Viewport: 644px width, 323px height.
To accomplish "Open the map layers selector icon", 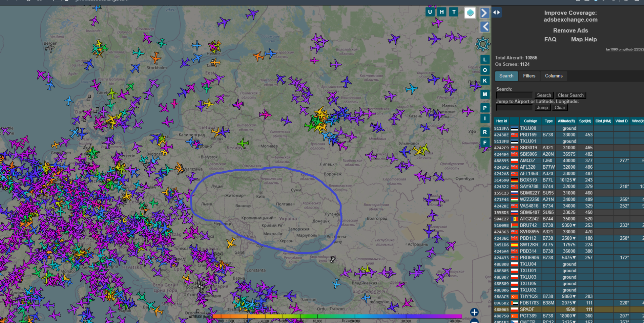I will click(x=470, y=13).
